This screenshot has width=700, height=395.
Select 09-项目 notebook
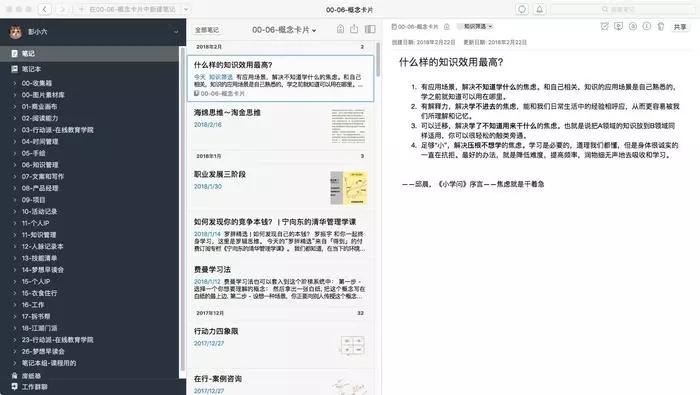click(x=33, y=200)
